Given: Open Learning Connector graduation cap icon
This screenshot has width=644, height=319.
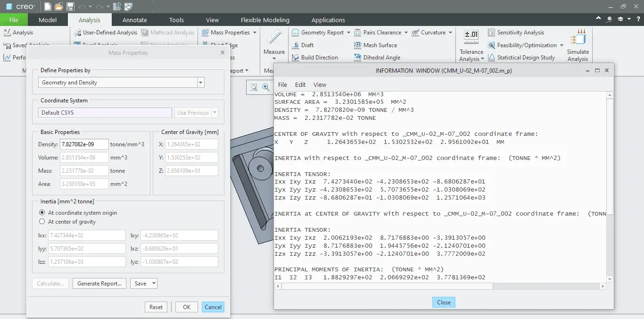Looking at the screenshot, I should point(620,19).
